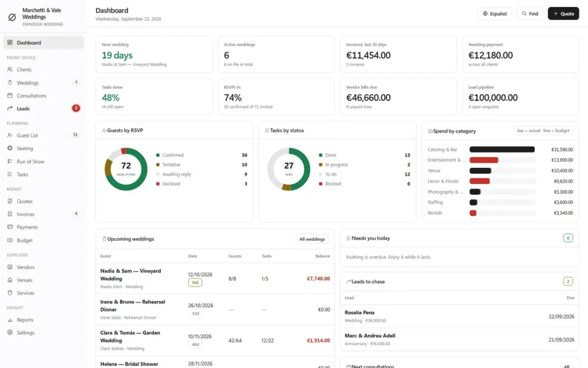The height and width of the screenshot is (368, 588).
Task: Go to Weddings in the sidebar
Action: (x=43, y=83)
